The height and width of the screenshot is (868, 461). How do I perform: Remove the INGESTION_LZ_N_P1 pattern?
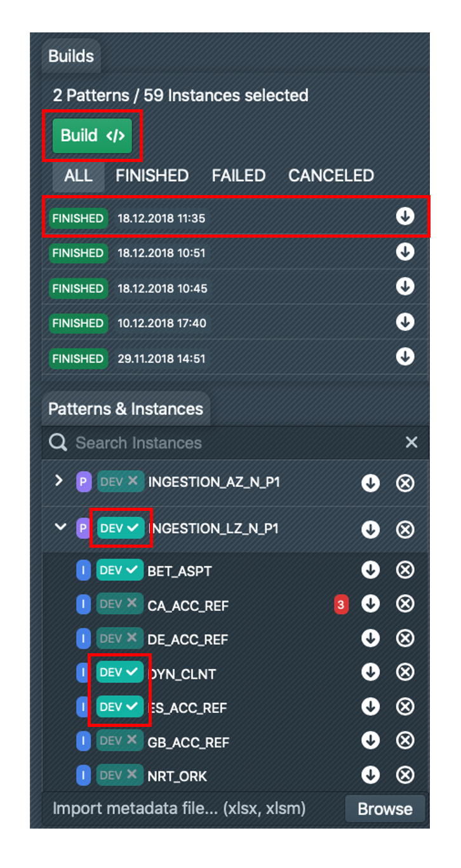[405, 529]
